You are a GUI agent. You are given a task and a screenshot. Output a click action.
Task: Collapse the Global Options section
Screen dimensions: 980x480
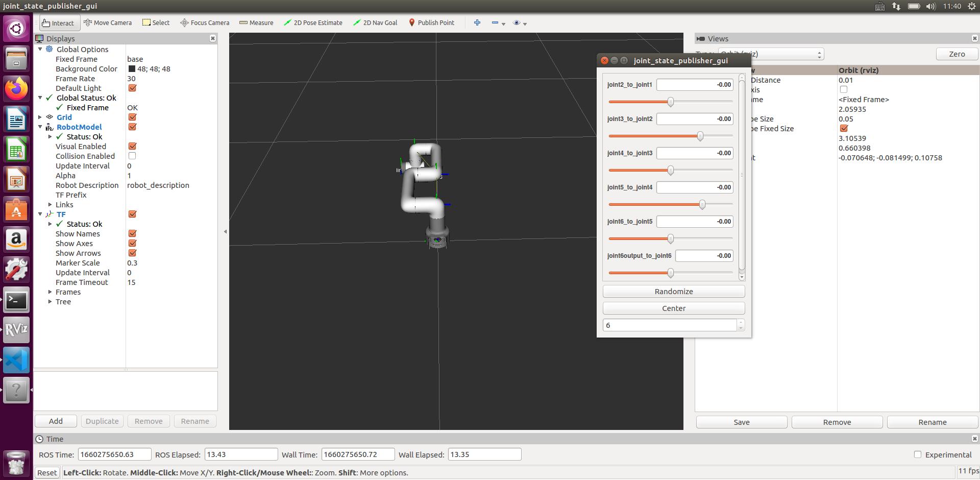[x=40, y=50]
